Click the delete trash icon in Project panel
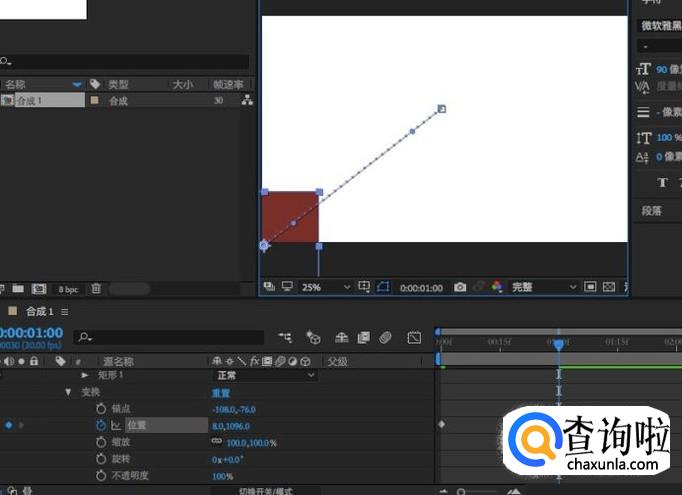The width and height of the screenshot is (682, 495). coord(96,288)
